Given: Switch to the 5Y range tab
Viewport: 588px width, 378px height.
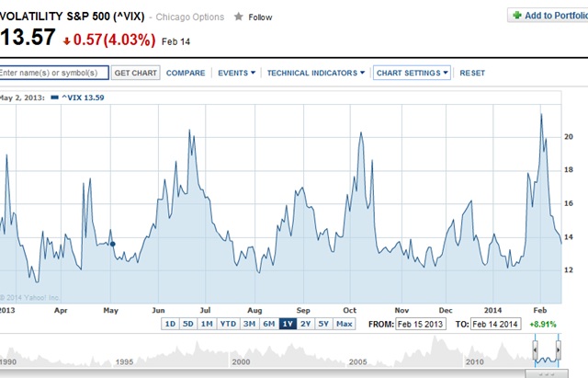Looking at the screenshot, I should point(323,324).
